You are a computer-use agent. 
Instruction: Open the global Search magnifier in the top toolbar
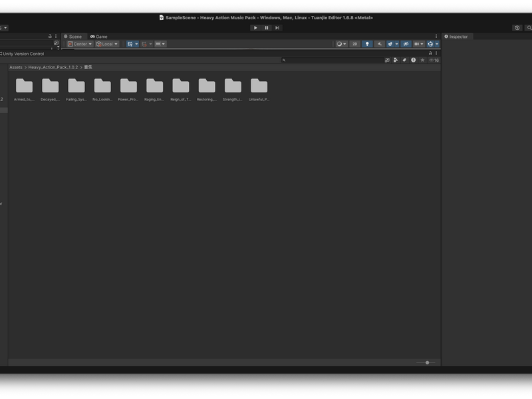(529, 28)
